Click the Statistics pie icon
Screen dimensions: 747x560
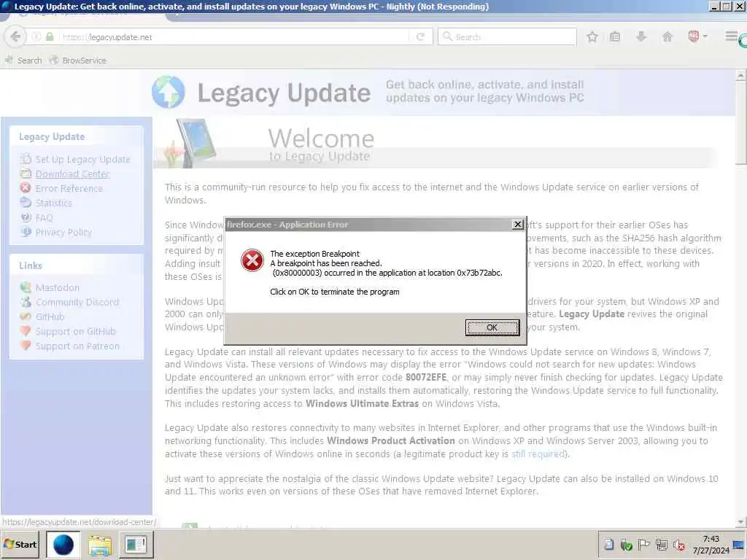26,203
